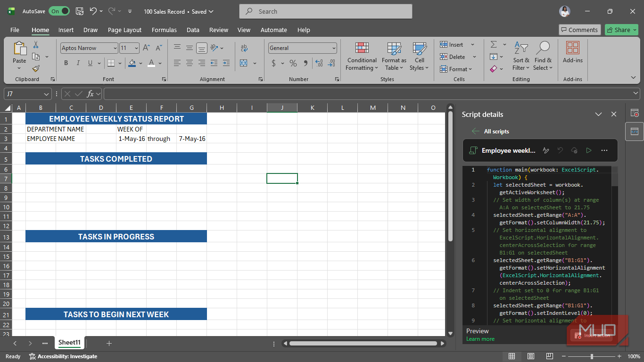Open the Aptos Narrow font name dropdown
The height and width of the screenshot is (362, 644).
(x=115, y=48)
